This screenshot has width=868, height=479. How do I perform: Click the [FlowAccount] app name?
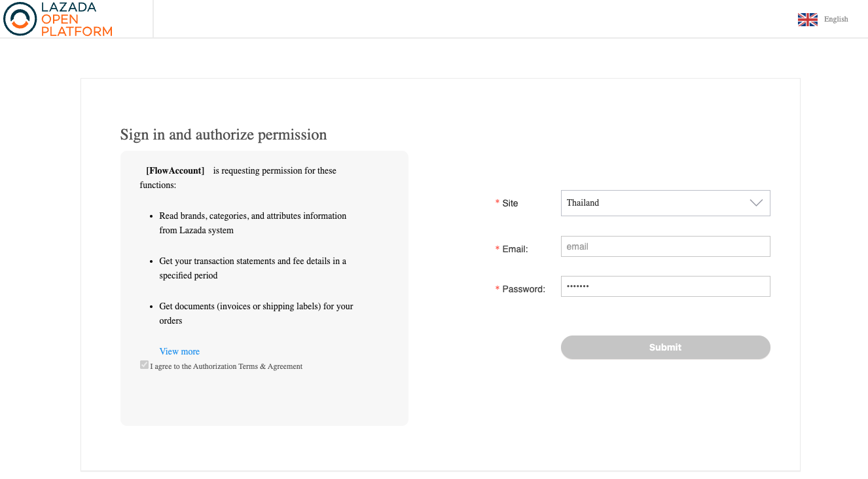[175, 170]
